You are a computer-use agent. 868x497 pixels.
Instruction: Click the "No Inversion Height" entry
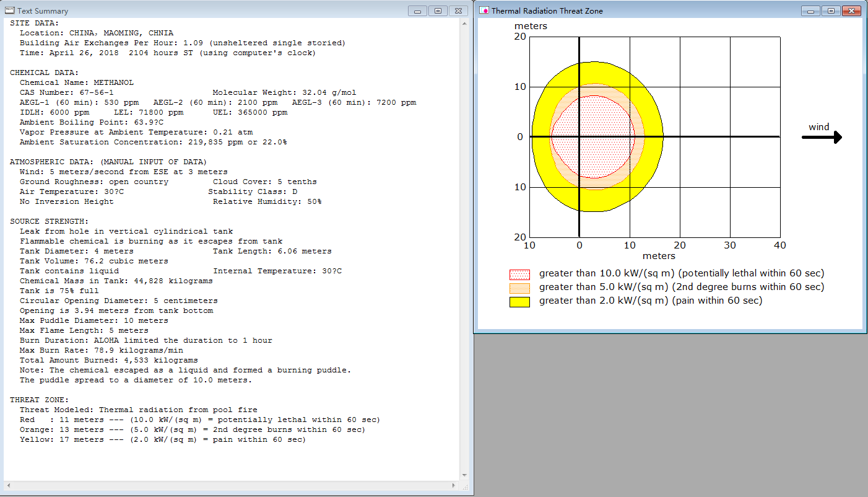click(x=67, y=201)
